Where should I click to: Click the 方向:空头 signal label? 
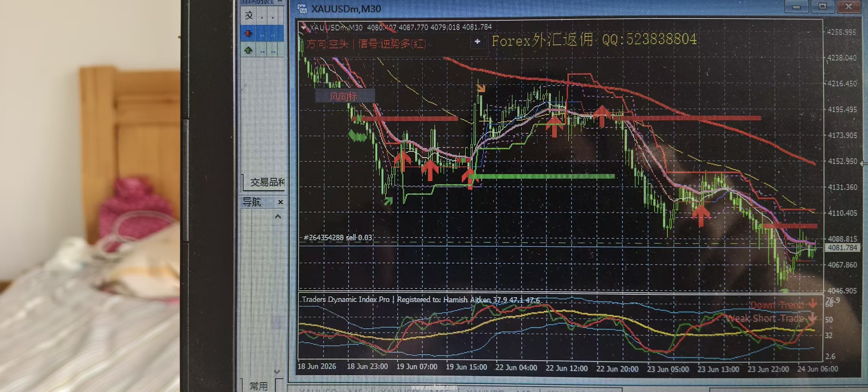coord(366,44)
